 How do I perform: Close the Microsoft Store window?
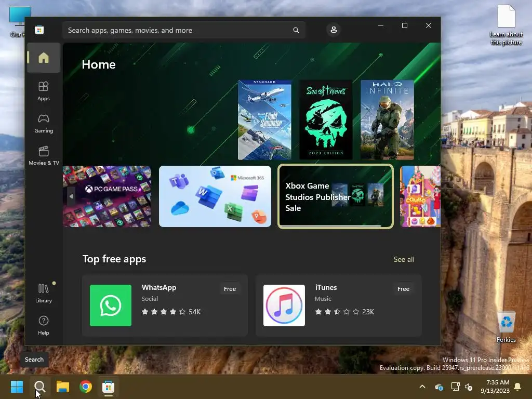point(429,25)
